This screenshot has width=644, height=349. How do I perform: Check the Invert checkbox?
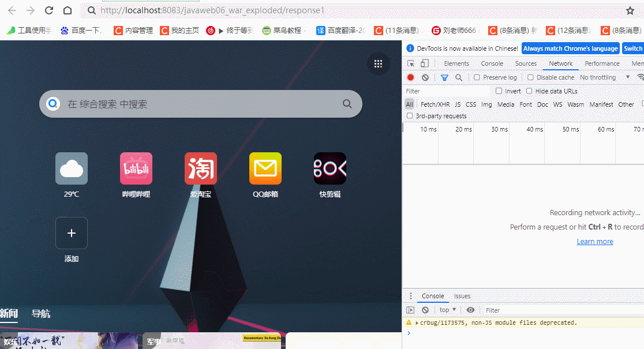(499, 91)
